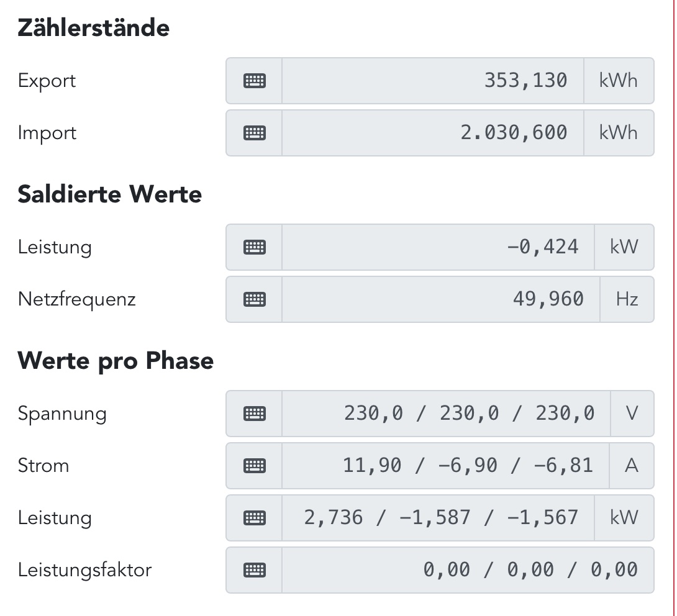Click keyboard icon in per-phase Leistung row
The height and width of the screenshot is (616, 677).
(254, 518)
